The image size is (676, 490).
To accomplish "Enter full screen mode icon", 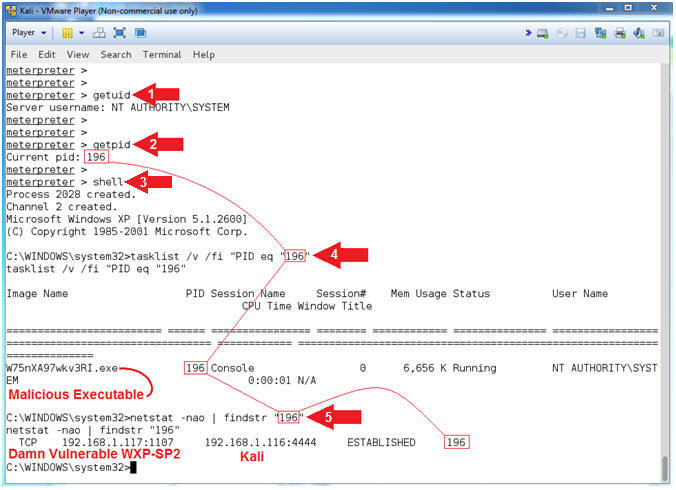I will click(x=119, y=33).
